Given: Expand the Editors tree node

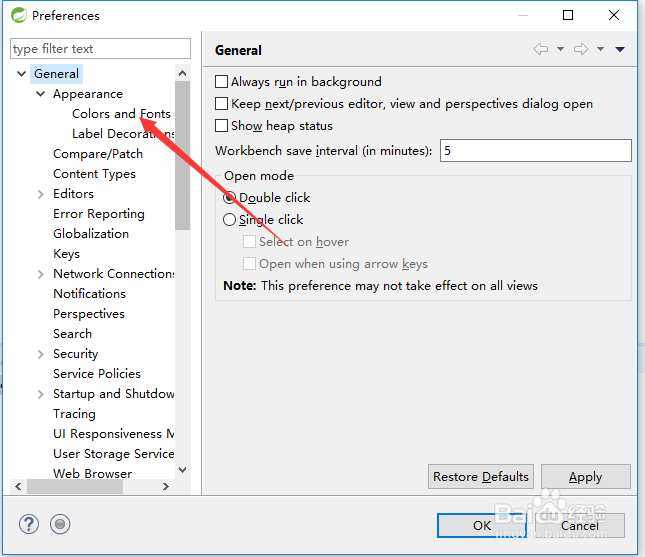Looking at the screenshot, I should [x=40, y=194].
